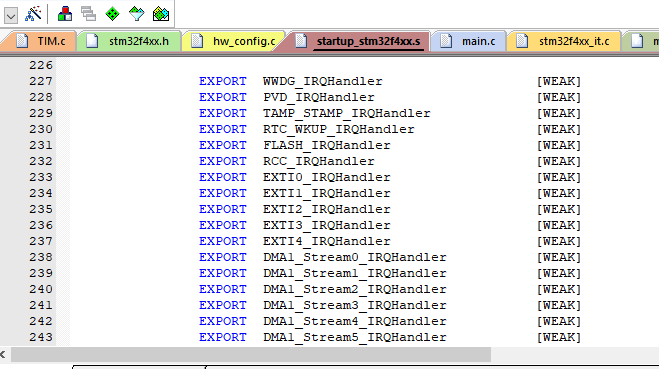Screen dimensions: 659x369
Task: Open the stm32f4xx_it.c tab
Action: pyautogui.click(x=574, y=41)
